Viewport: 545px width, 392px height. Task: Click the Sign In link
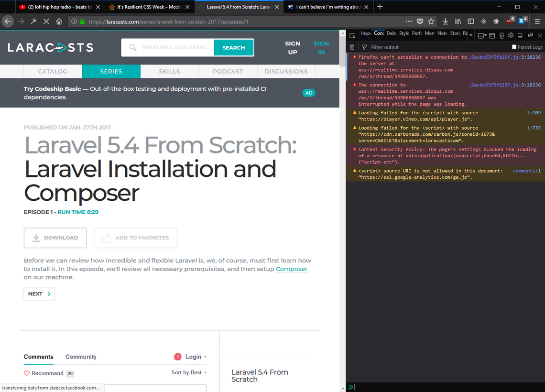[x=321, y=48]
